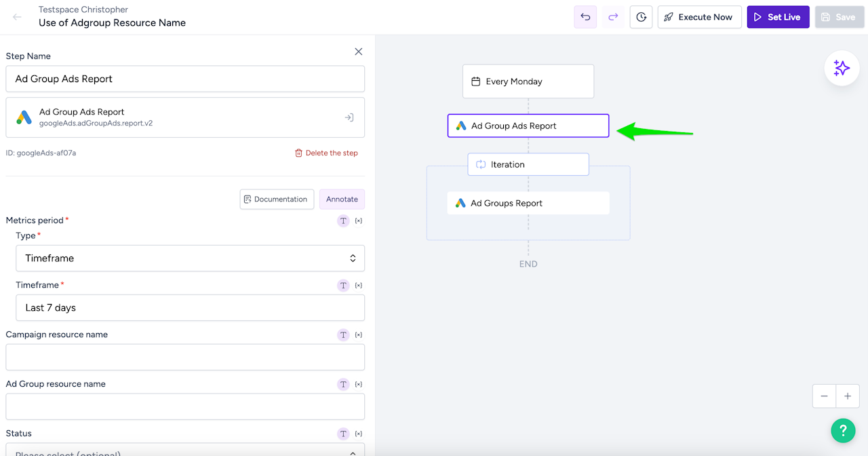Open the AI sparkle assistant button
The height and width of the screenshot is (456, 868).
pos(842,68)
